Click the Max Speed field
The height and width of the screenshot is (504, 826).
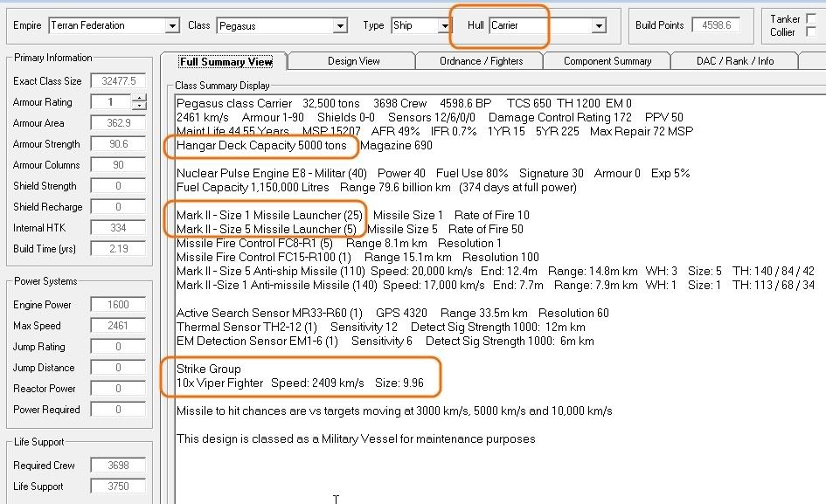[x=118, y=326]
